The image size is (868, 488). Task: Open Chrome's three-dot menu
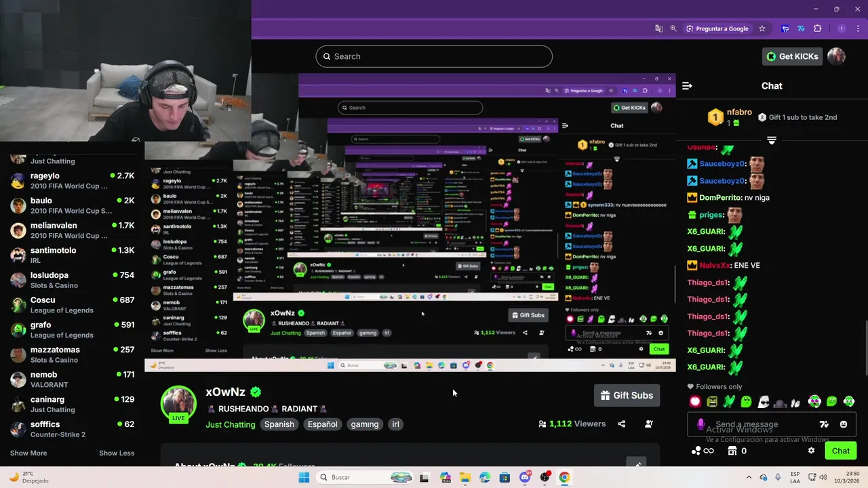point(857,28)
